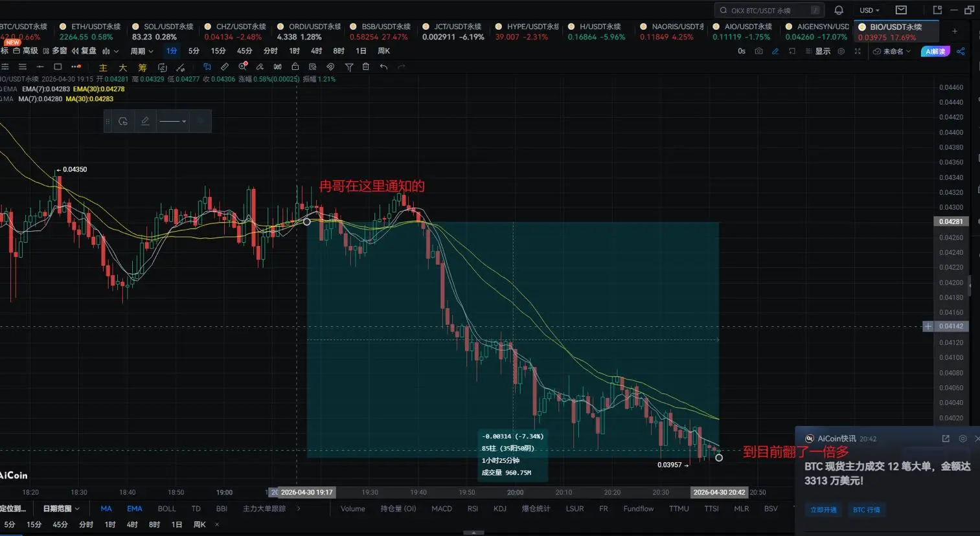
Task: Open the filter funnel tool
Action: (x=349, y=67)
